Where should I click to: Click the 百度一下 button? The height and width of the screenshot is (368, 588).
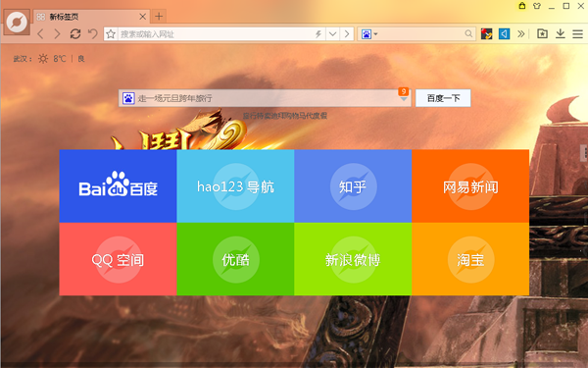(443, 98)
